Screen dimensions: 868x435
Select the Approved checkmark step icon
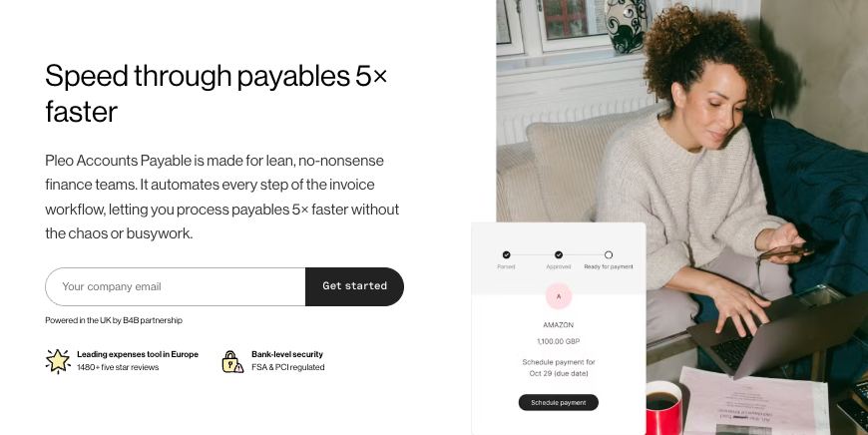(559, 254)
